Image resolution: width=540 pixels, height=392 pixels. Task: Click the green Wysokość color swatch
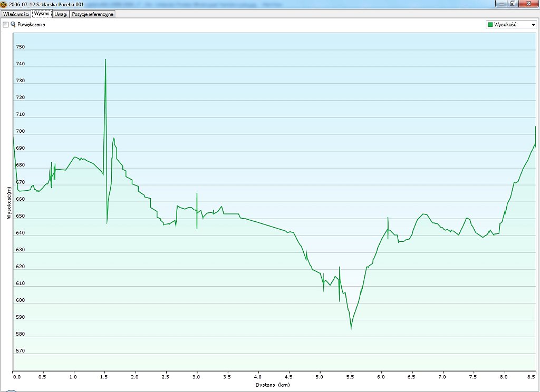click(x=490, y=25)
